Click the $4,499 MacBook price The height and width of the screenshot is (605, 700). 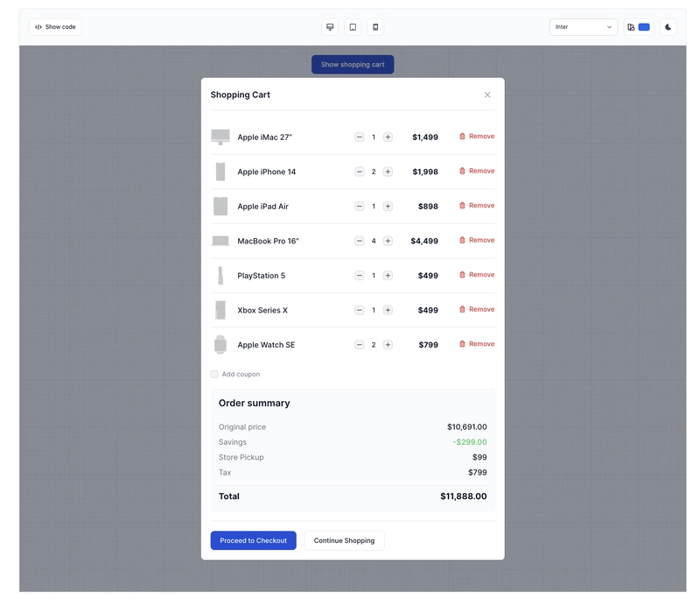[x=424, y=241]
